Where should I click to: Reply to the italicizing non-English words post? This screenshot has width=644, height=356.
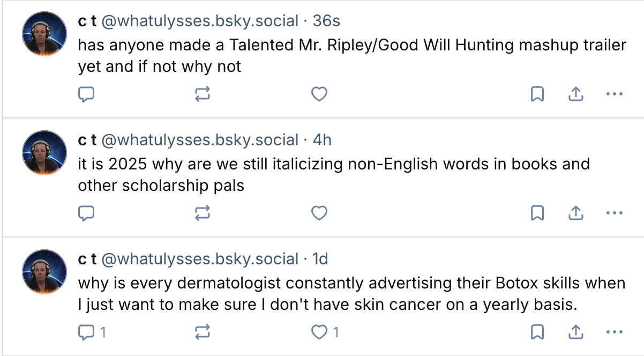tap(87, 213)
